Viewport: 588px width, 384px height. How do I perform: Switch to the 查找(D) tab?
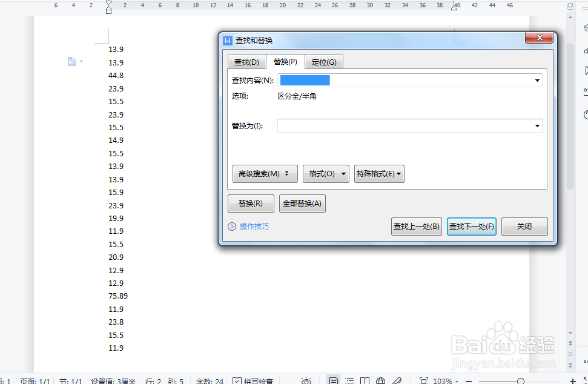point(246,61)
